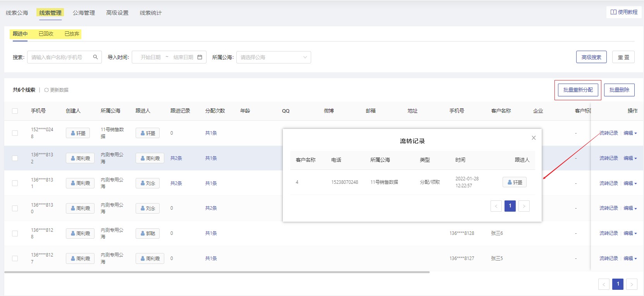
Task: Open the 高级设置 tab
Action: pos(117,13)
